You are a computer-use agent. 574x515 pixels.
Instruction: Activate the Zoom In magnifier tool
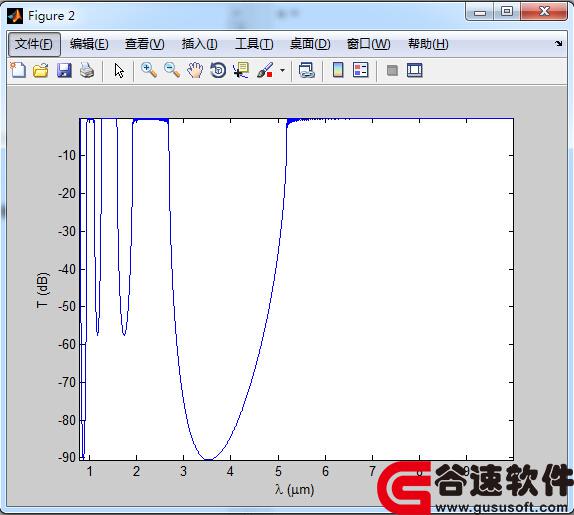click(x=149, y=70)
